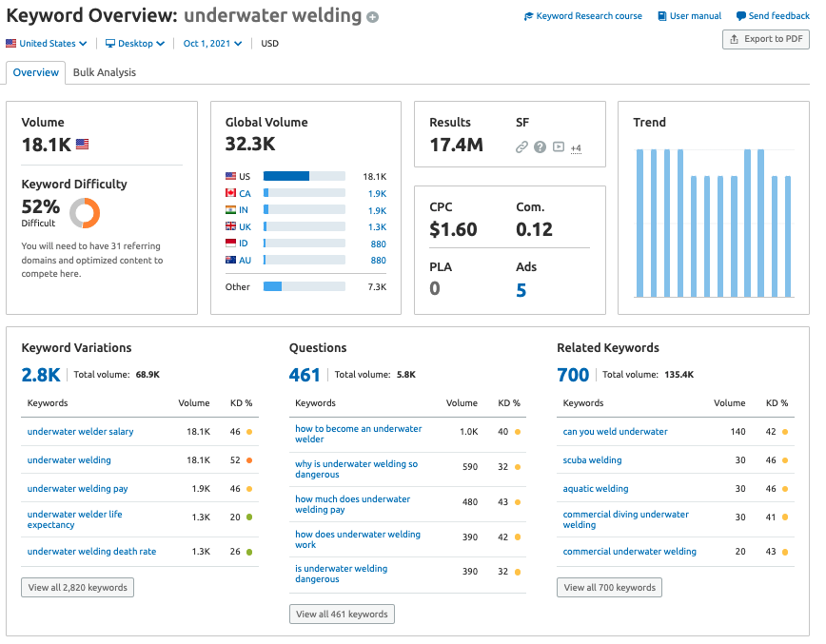Click the Export to PDF button
Viewport: 826px width, 644px height.
tap(766, 39)
